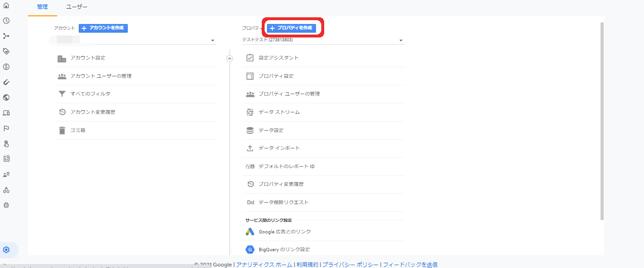Open user list icon in sidebar
This screenshot has height=268, width=644.
pyautogui.click(x=6, y=174)
